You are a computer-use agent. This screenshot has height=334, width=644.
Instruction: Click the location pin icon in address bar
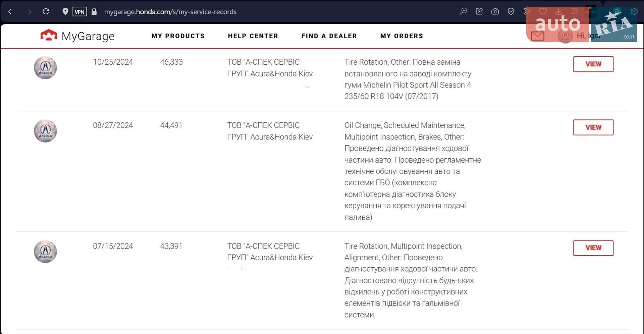tap(65, 11)
